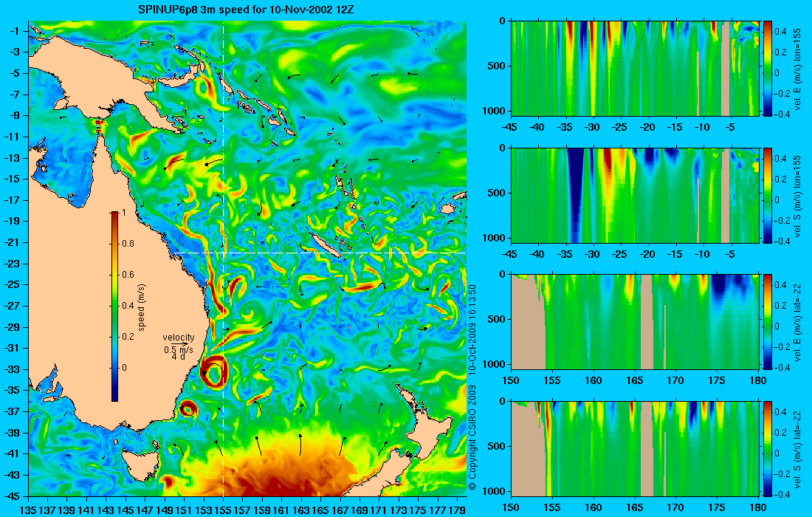Click the "180" tick under the vel. S lat=-22 panel
Screen dimensions: 812x517
(758, 507)
